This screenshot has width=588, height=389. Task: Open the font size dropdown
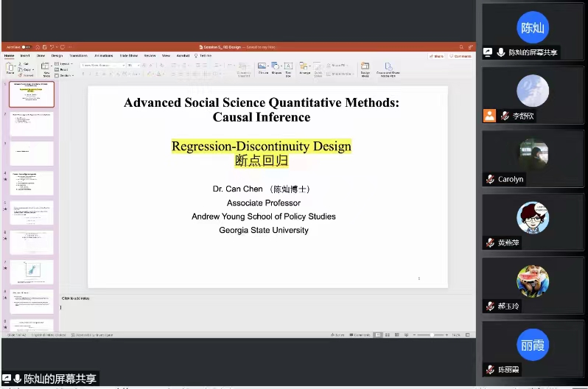tap(133, 65)
